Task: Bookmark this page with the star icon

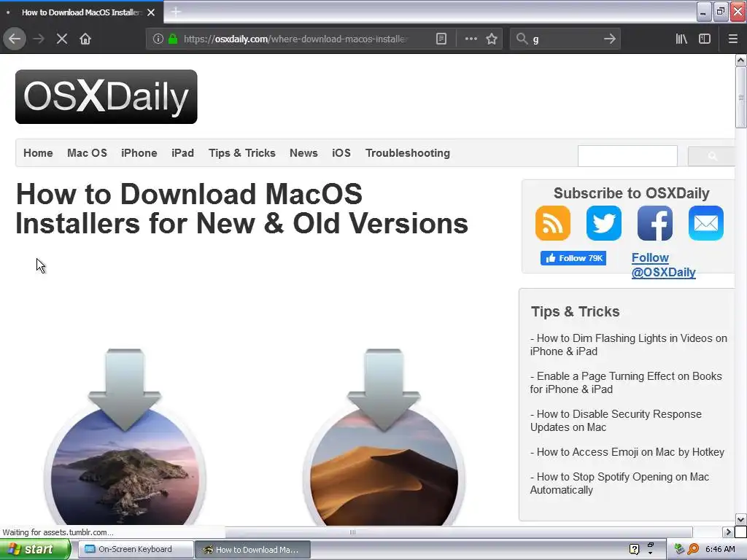Action: (492, 39)
